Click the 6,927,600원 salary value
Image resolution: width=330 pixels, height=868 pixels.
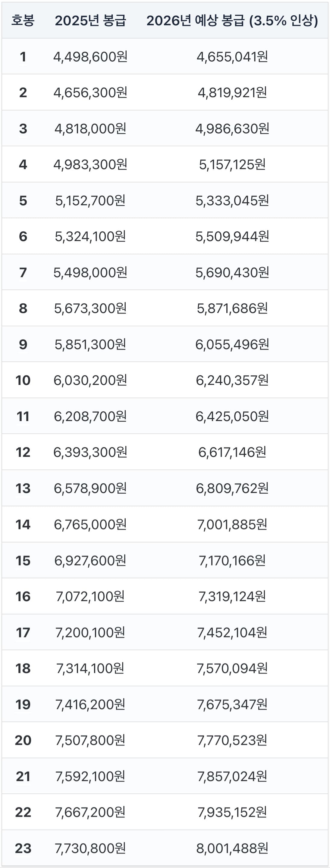(x=90, y=560)
